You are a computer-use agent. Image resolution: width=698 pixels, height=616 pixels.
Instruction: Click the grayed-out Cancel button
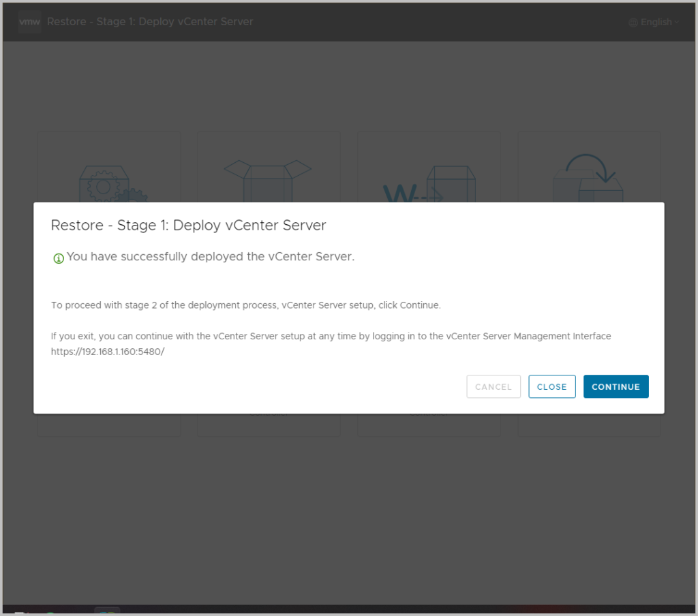(493, 386)
